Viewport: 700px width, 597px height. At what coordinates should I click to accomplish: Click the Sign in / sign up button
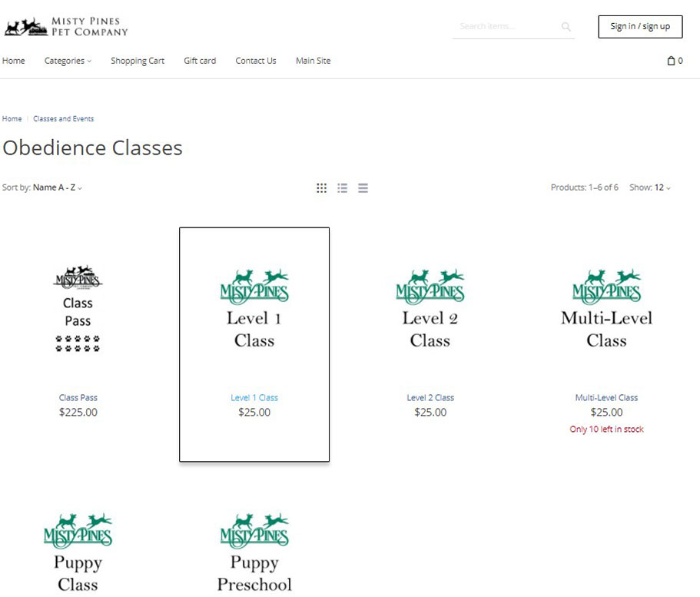point(640,26)
